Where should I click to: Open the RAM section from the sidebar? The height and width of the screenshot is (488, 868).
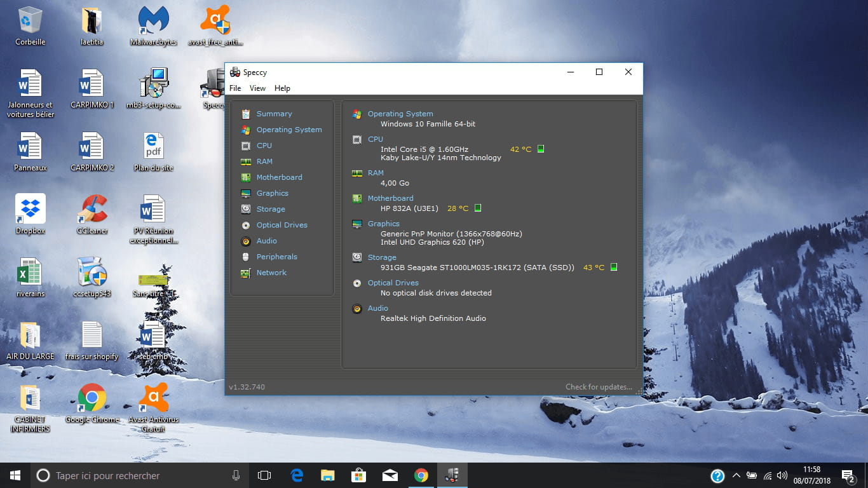264,161
